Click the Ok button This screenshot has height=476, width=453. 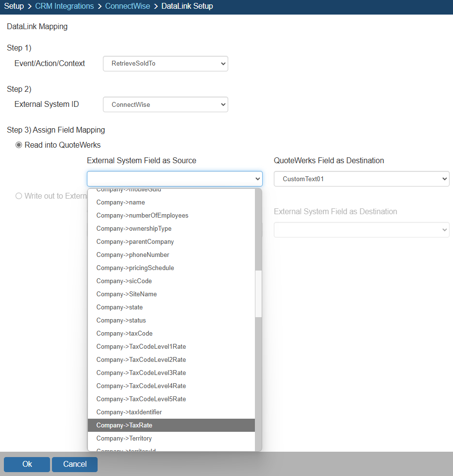click(x=27, y=464)
